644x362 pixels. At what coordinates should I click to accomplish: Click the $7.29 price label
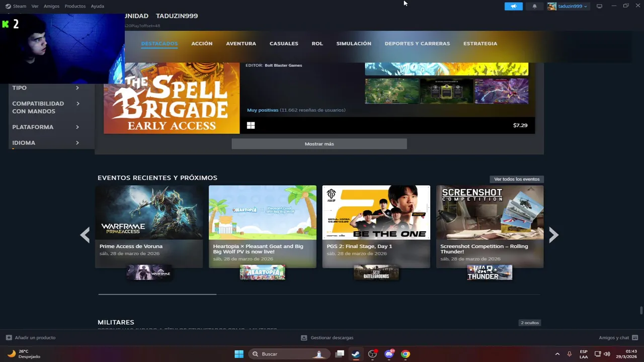(x=520, y=125)
